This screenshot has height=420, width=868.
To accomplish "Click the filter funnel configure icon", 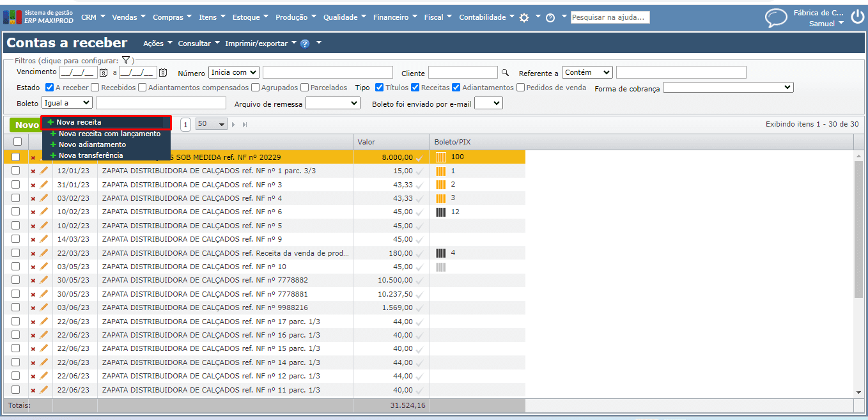I will (x=126, y=60).
